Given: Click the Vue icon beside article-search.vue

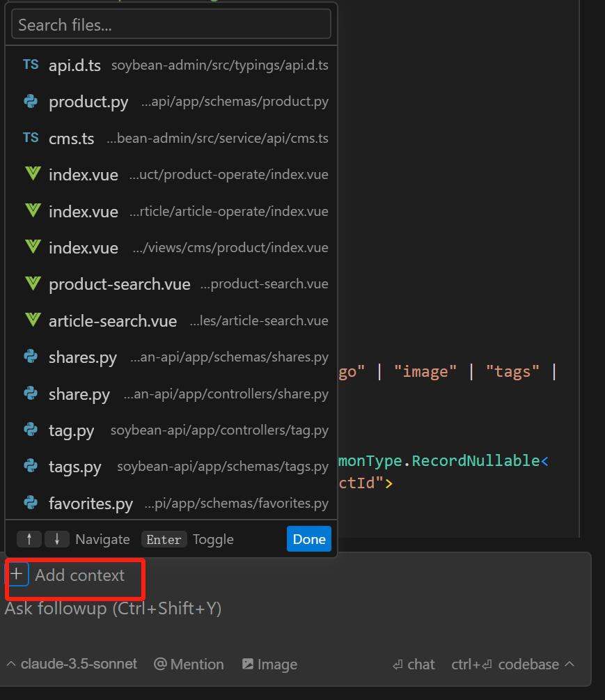Looking at the screenshot, I should tap(32, 320).
